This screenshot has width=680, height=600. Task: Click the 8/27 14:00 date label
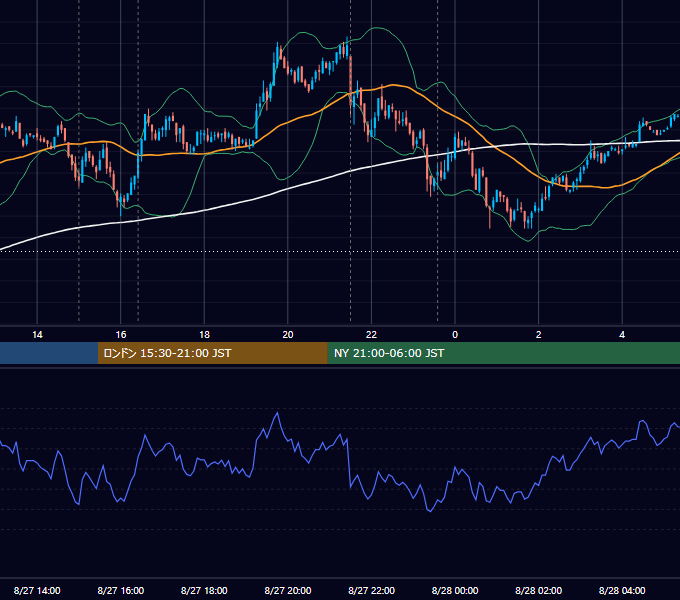click(37, 590)
